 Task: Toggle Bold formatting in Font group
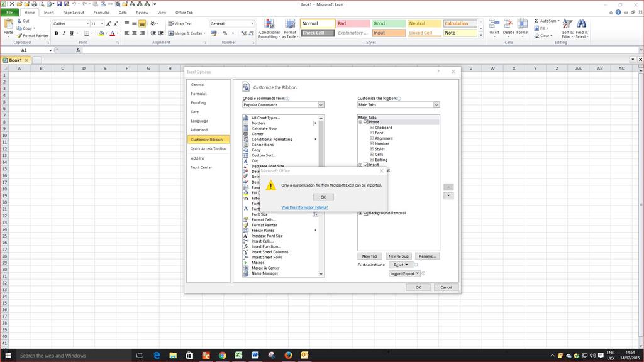pyautogui.click(x=56, y=33)
